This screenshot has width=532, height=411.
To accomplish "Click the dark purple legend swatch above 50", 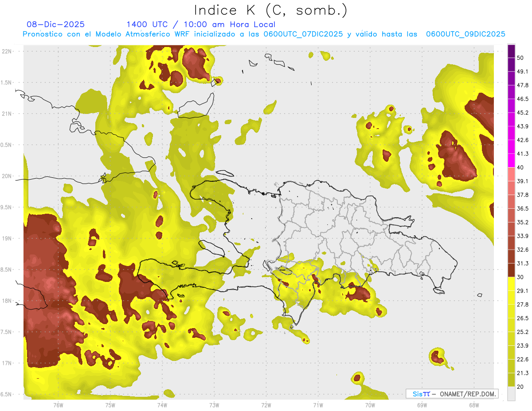I will pyautogui.click(x=511, y=51).
